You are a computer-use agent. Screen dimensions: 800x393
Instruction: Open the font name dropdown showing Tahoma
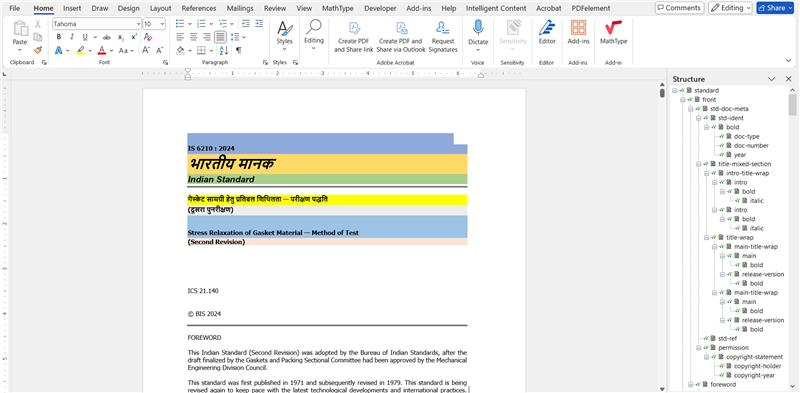(97, 24)
